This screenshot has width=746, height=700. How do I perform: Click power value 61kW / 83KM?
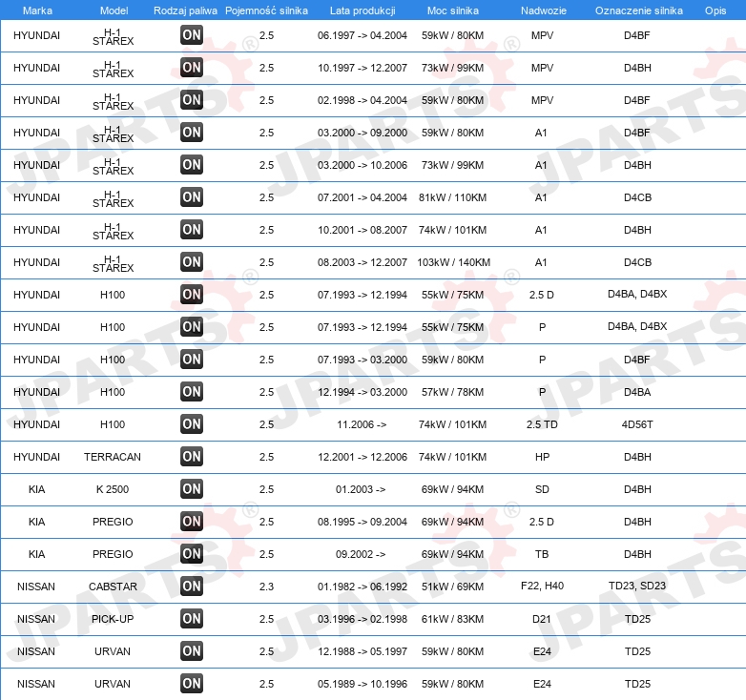tap(452, 619)
